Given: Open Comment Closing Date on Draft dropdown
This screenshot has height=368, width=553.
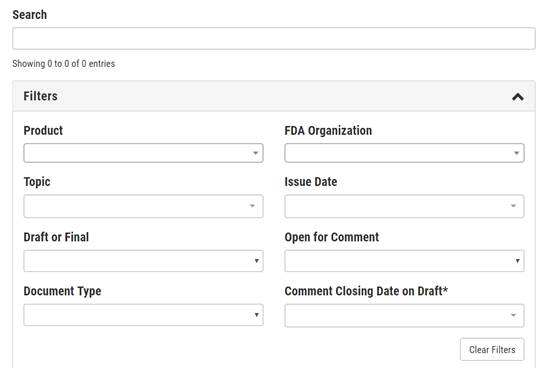Looking at the screenshot, I should coord(404,315).
